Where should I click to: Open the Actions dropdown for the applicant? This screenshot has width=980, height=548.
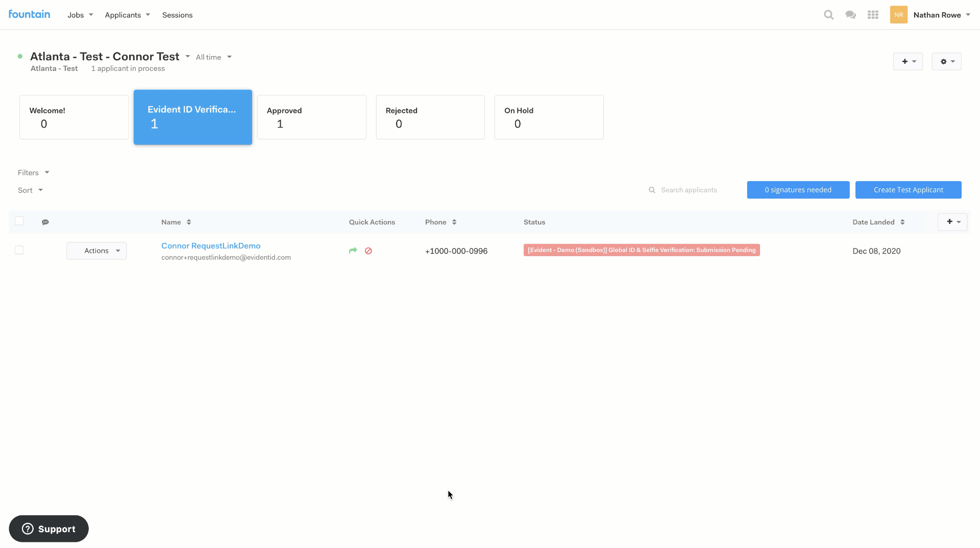point(96,251)
